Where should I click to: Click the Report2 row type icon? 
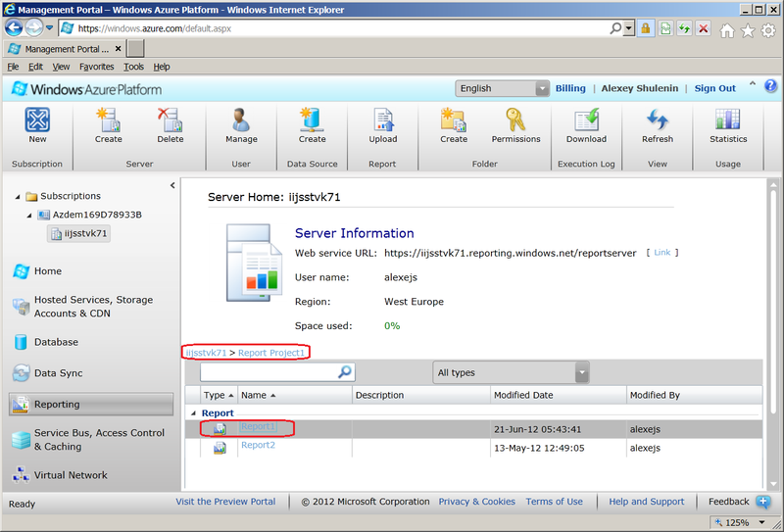tap(220, 448)
